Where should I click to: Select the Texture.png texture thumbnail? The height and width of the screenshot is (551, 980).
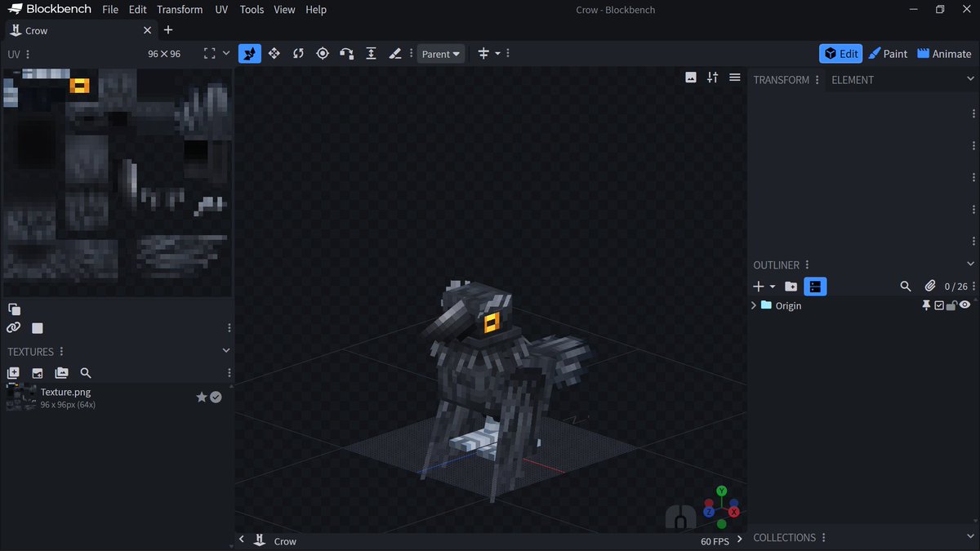point(20,398)
